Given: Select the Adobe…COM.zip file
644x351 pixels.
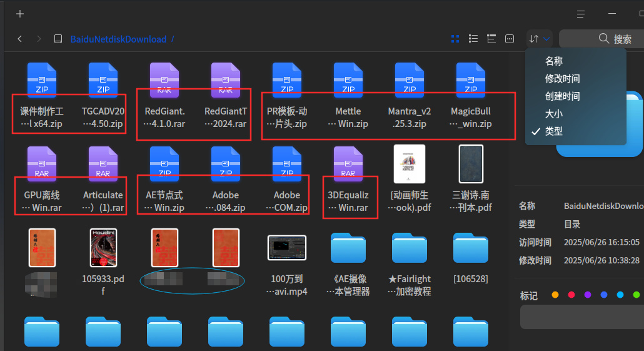Looking at the screenshot, I should point(287,180).
